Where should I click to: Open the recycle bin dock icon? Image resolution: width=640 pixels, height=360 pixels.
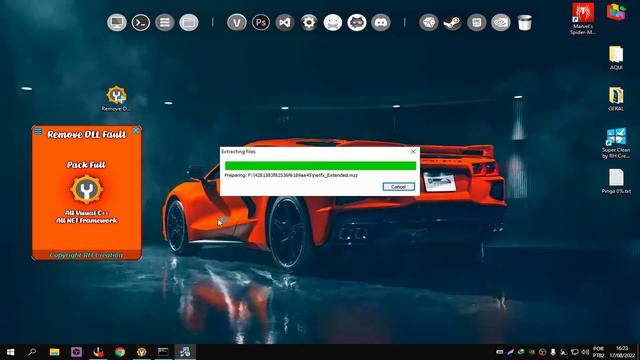[524, 22]
